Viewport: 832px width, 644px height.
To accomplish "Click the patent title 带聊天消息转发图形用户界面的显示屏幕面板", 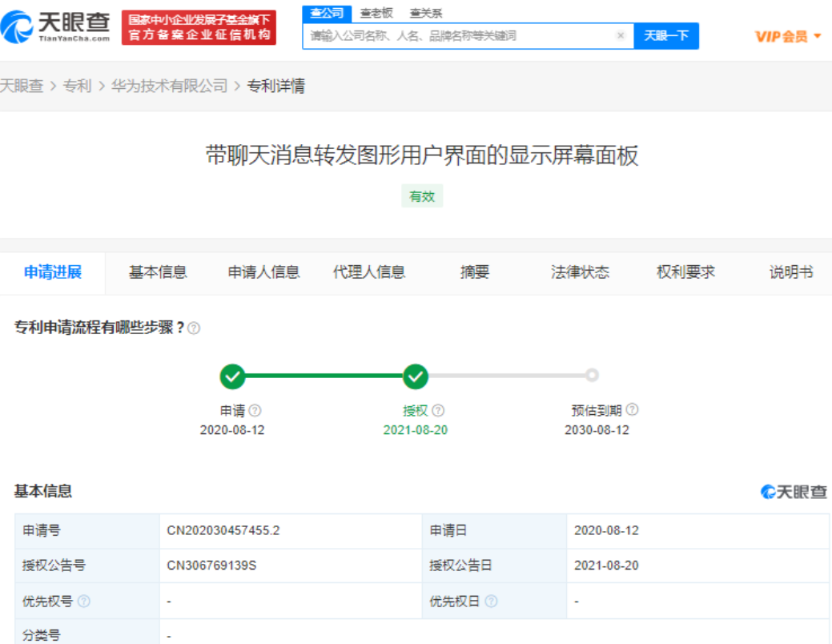I will [x=422, y=155].
